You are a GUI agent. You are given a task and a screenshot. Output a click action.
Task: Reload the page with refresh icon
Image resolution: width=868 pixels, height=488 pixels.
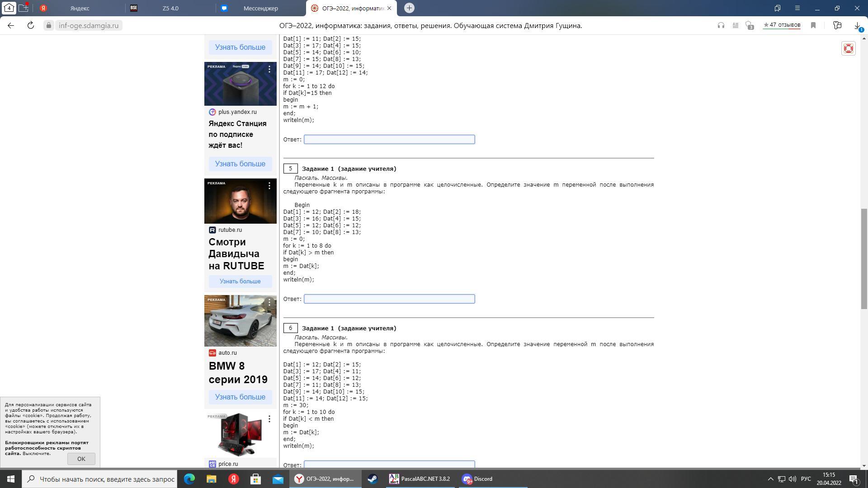point(31,26)
